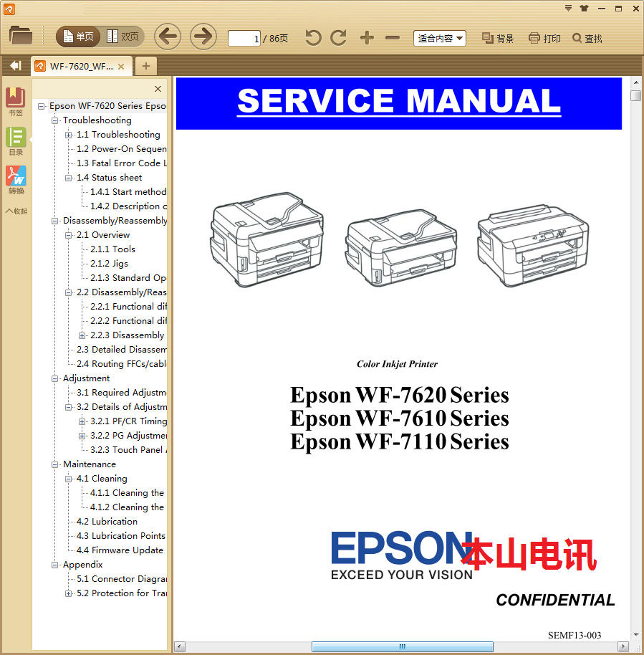Click the app logo in the title bar
Image resolution: width=644 pixels, height=655 pixels.
coord(9,9)
